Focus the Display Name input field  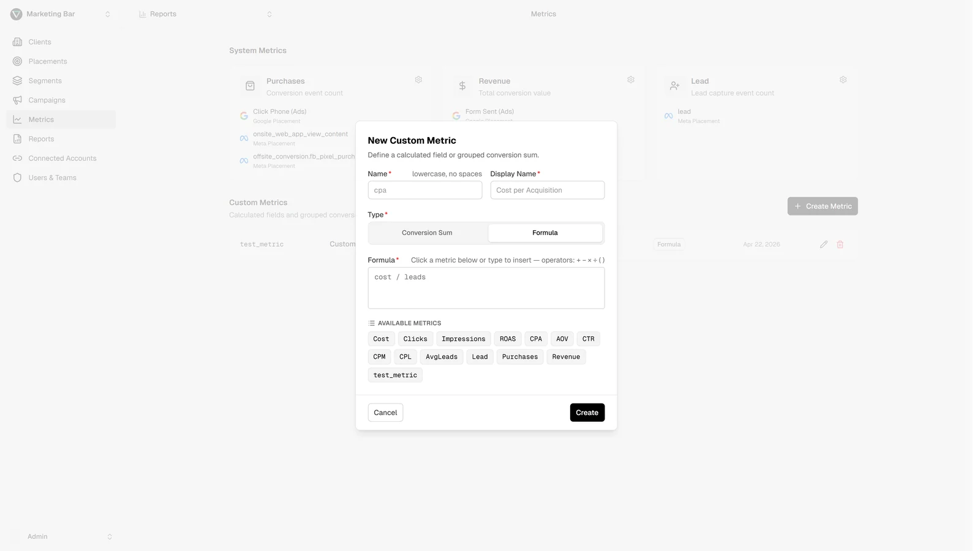[548, 190]
